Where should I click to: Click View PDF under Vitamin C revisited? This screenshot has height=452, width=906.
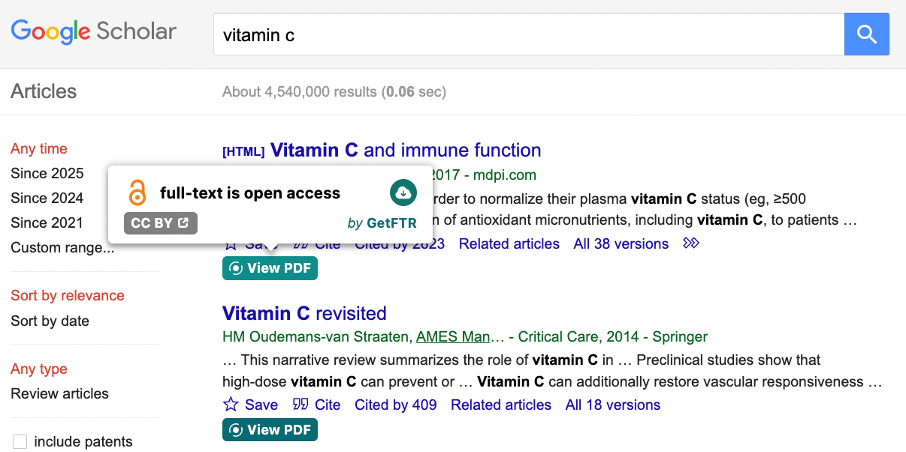(270, 430)
